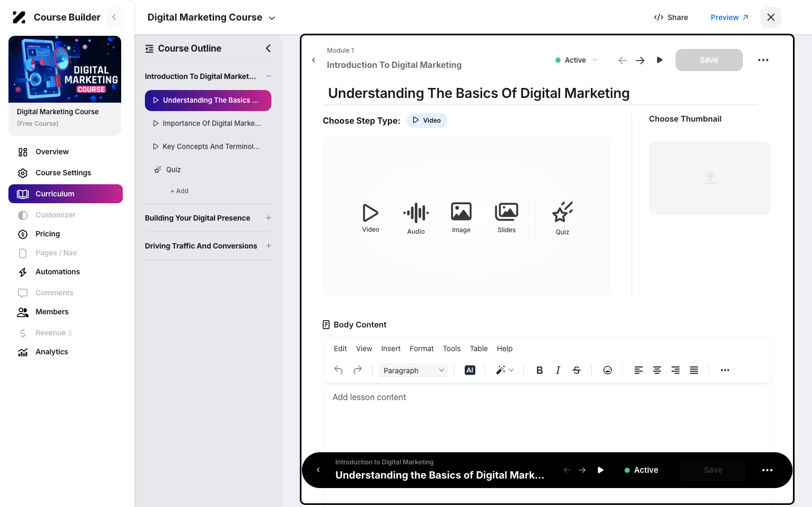
Task: Expand Driving Traffic And Conversions module
Action: [x=268, y=246]
